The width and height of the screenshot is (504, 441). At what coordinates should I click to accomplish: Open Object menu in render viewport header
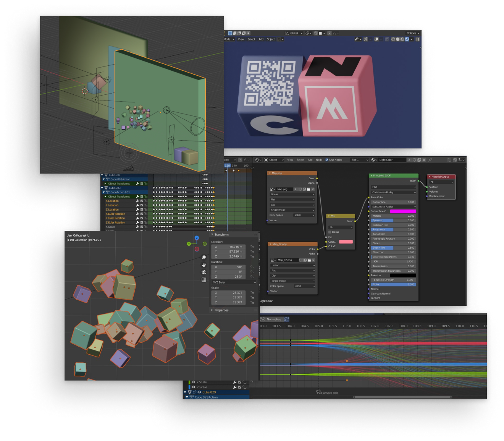[271, 39]
